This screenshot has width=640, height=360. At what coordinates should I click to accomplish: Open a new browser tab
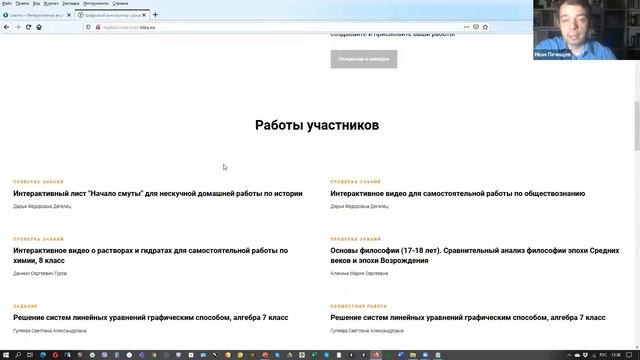tap(155, 15)
